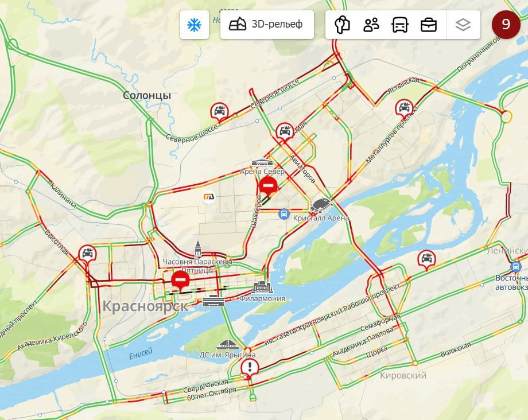Click the road closure sign in central Красноярск
Screen dimensions: 528x420
point(180,281)
